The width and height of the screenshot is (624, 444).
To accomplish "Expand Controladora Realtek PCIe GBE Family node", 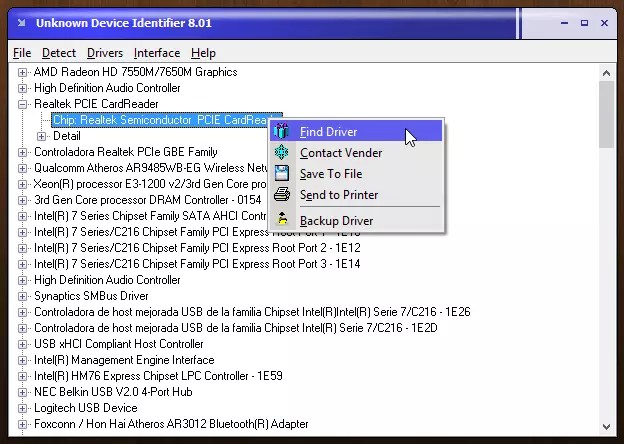I will click(x=22, y=152).
